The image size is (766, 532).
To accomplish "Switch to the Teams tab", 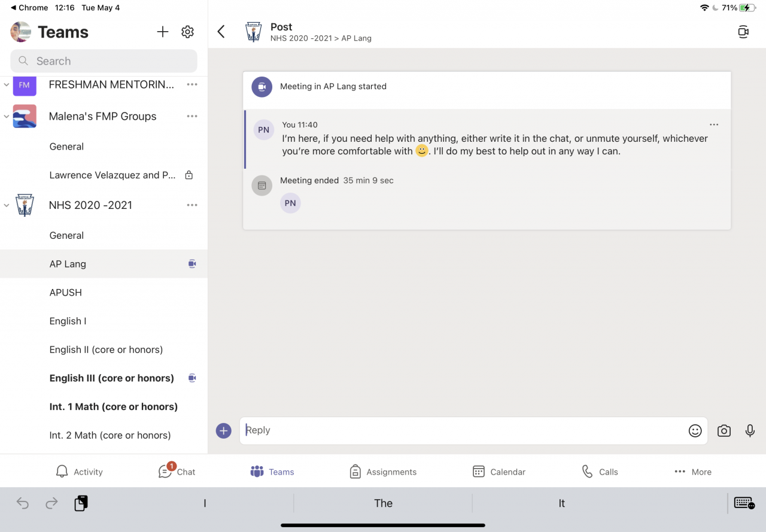I will (272, 472).
